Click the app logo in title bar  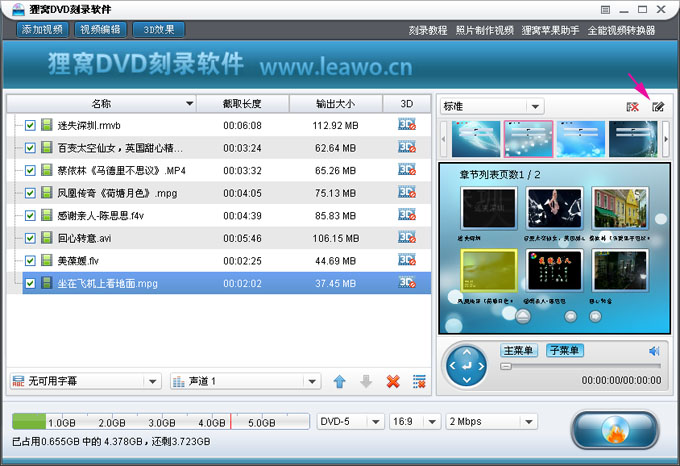[x=18, y=10]
